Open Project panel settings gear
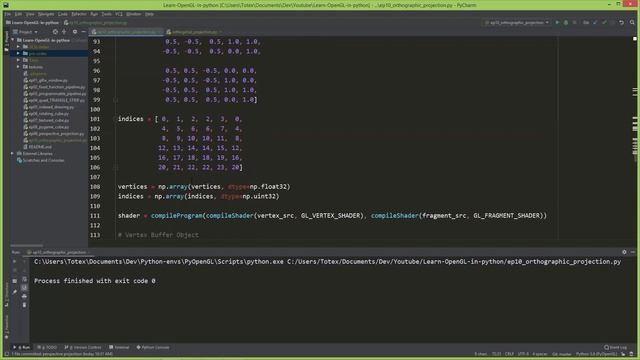This screenshot has width=640, height=360. [74, 31]
